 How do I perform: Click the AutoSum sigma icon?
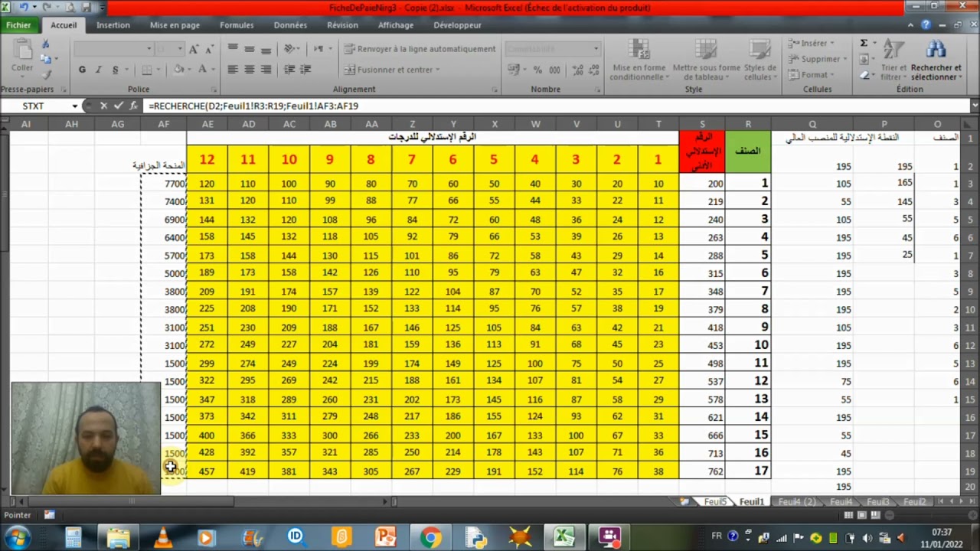click(864, 43)
